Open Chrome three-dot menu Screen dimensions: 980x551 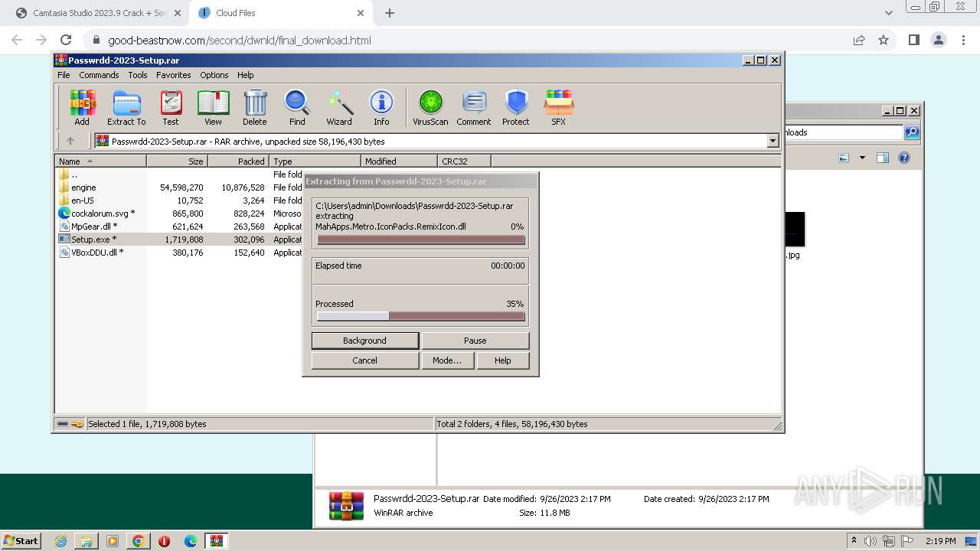point(962,40)
